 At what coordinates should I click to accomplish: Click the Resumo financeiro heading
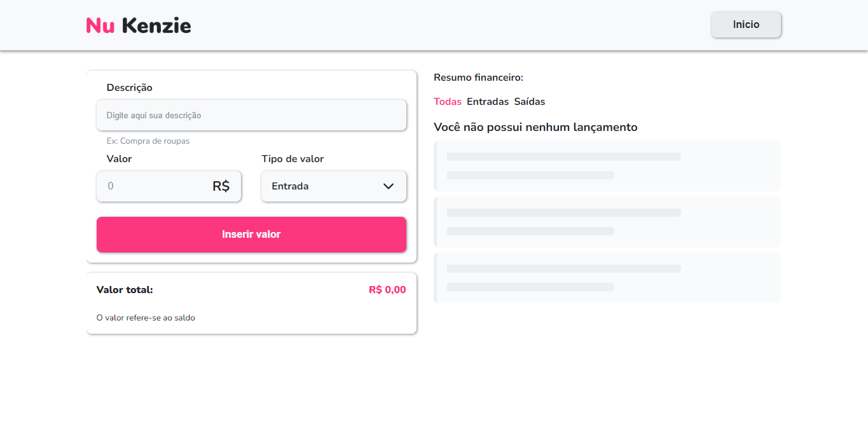point(478,78)
